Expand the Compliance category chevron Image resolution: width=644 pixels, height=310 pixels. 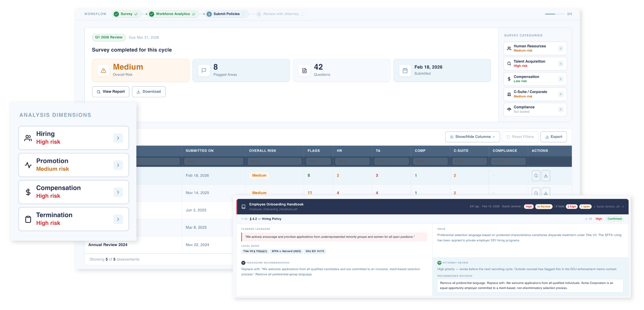pyautogui.click(x=561, y=110)
